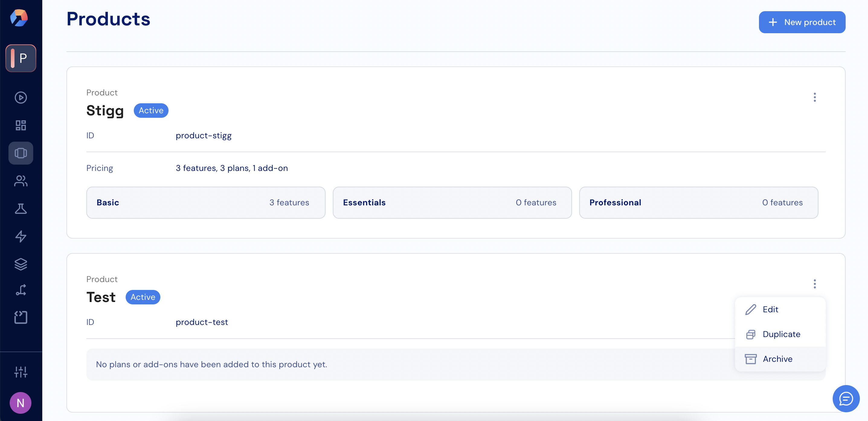Open the Stigg product three-dot menu
Image resolution: width=868 pixels, height=421 pixels.
tap(815, 98)
